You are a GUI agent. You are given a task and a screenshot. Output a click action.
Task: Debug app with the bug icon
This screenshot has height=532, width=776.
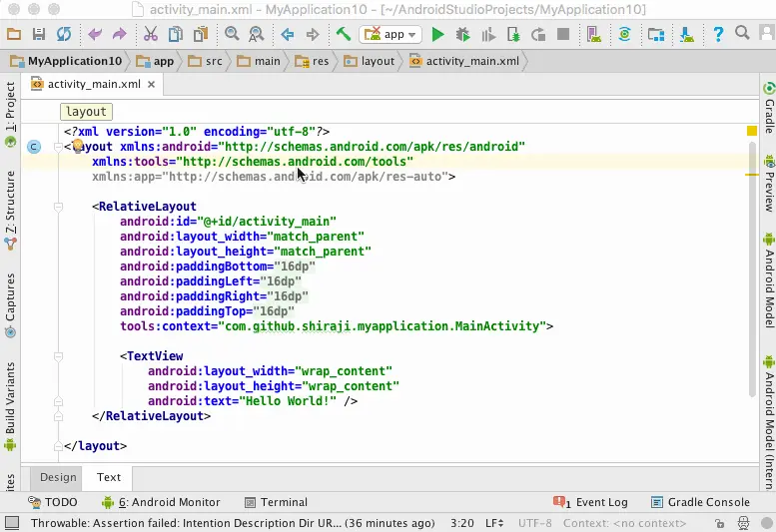point(462,34)
